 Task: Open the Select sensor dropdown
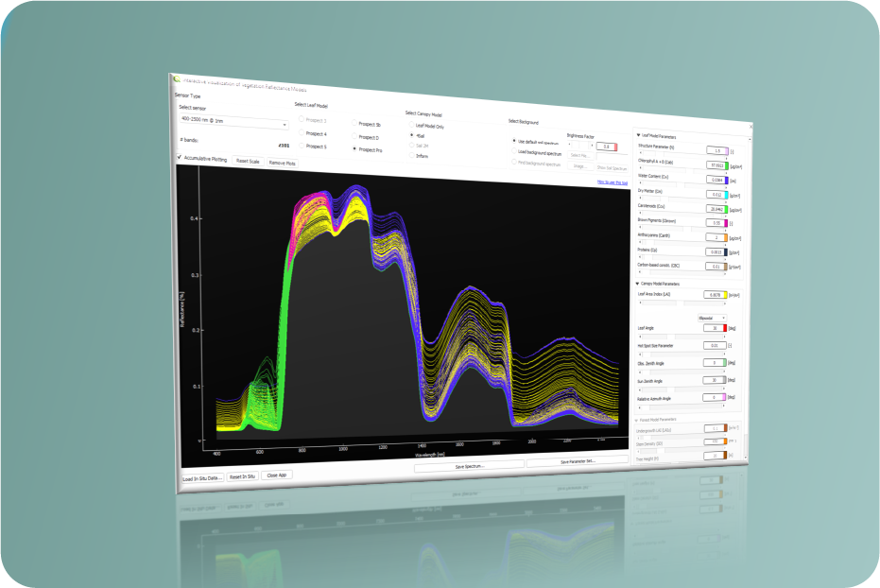(233, 121)
